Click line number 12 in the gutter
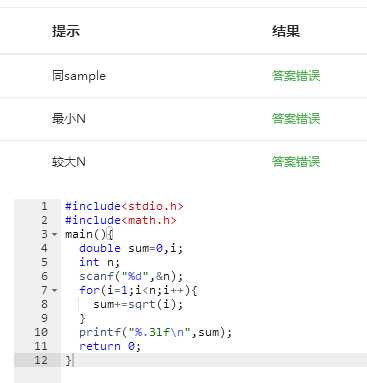Viewport: 367px width, 383px height. pyautogui.click(x=41, y=360)
